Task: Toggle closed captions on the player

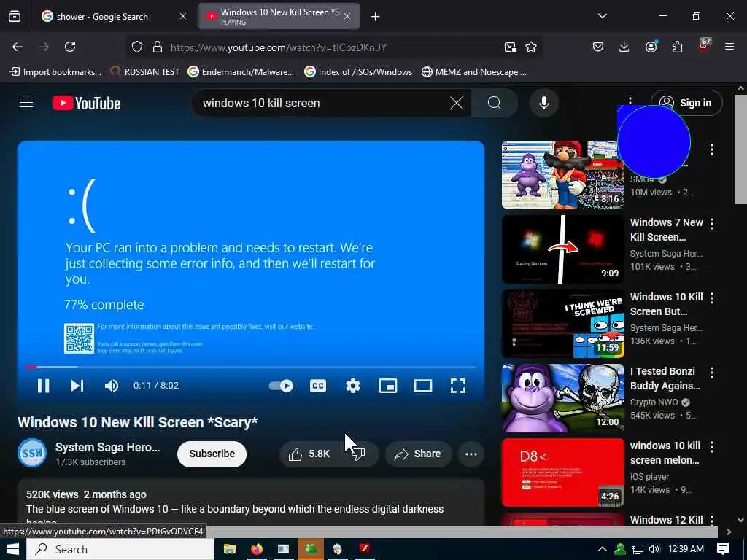Action: [x=318, y=386]
